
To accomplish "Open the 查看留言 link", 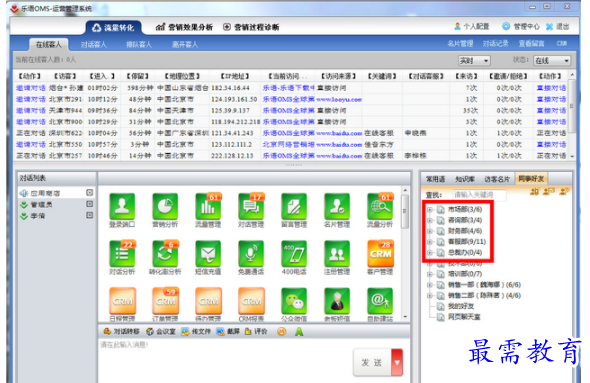I will 531,44.
